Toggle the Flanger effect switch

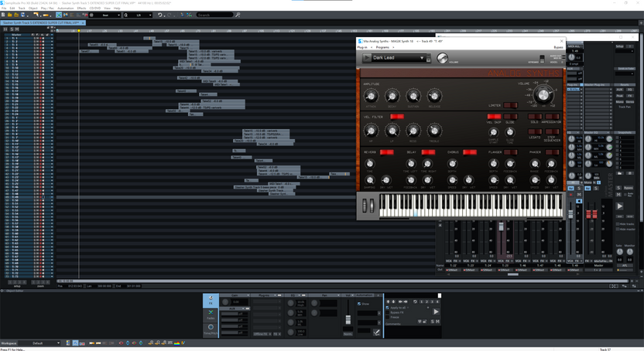(x=511, y=152)
